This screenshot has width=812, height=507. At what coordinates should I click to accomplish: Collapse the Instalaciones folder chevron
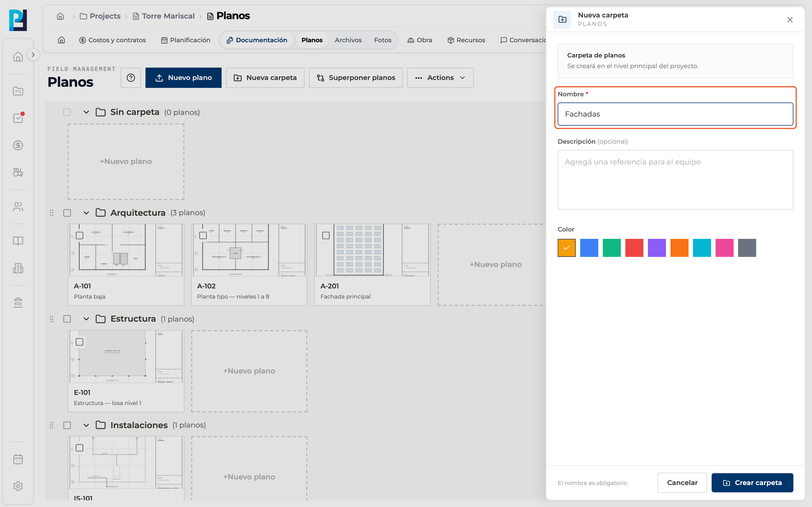(x=86, y=425)
